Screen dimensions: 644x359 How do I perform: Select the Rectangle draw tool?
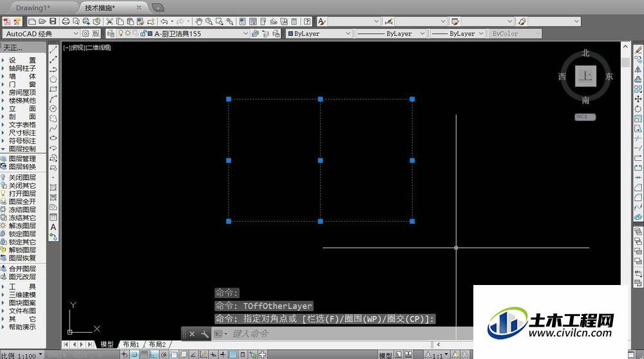(53, 89)
